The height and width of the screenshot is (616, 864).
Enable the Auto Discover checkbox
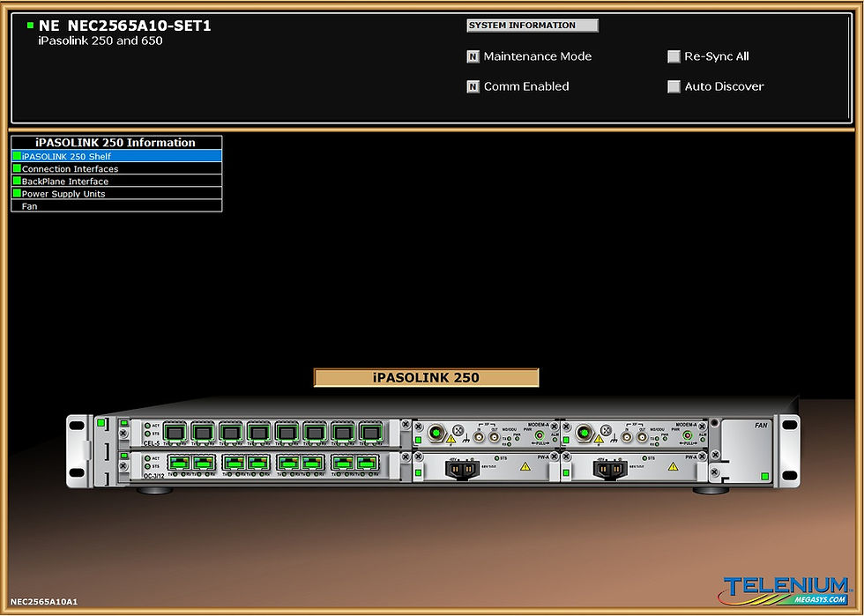pos(674,86)
